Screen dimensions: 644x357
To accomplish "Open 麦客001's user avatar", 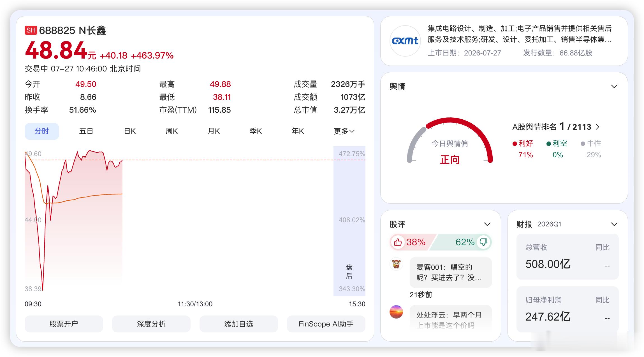I will point(396,264).
